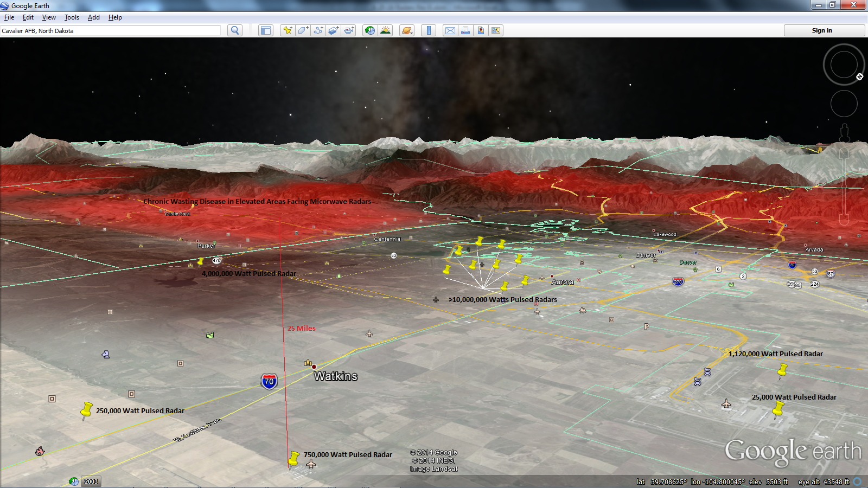This screenshot has height=488, width=868.
Task: Click the zoom slider on the right
Action: [844, 184]
